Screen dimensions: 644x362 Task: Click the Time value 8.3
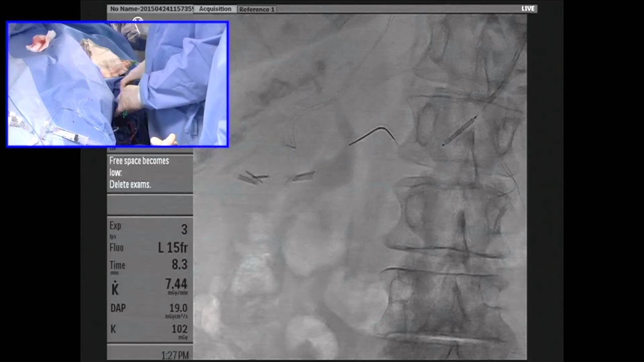tap(179, 264)
